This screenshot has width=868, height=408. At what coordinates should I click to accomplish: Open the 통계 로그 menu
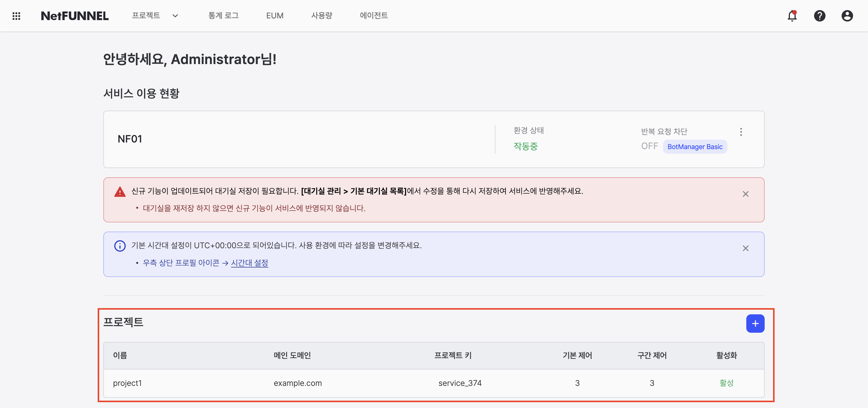(x=223, y=16)
